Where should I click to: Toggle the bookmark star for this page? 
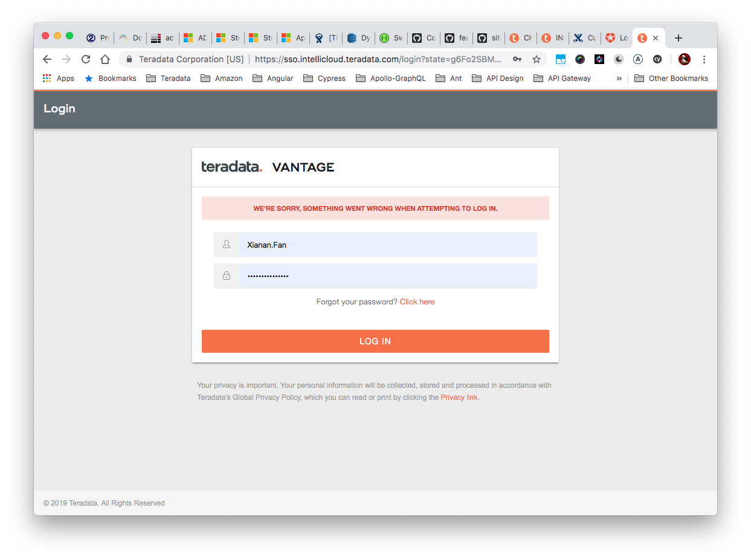(x=537, y=59)
